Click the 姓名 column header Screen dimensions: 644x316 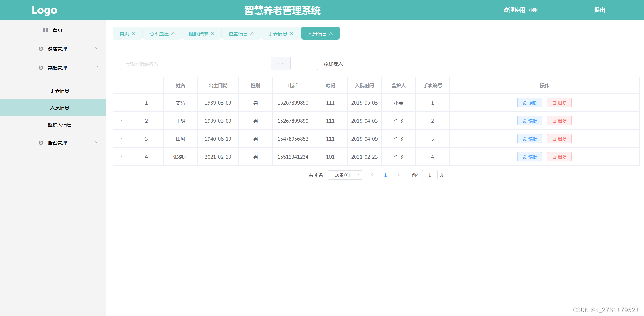[181, 85]
